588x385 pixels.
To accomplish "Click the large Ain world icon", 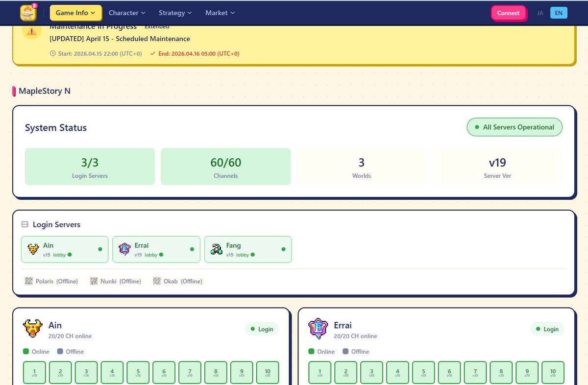I will pos(33,329).
